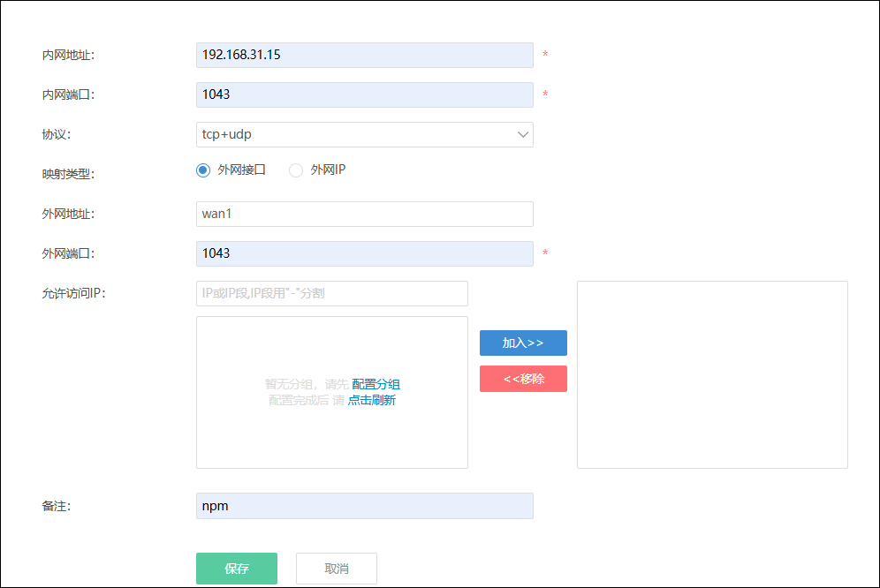
Task: Click the 外网端口 input field
Action: (364, 253)
